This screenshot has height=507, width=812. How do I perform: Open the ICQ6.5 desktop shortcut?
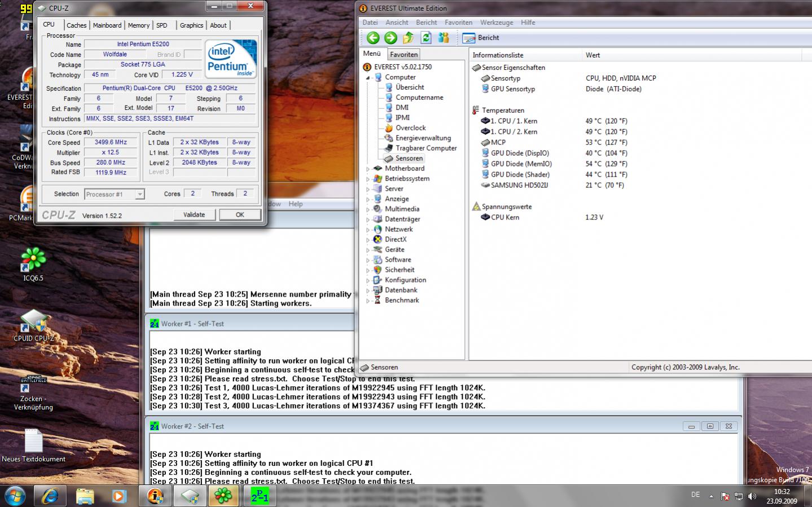pos(33,263)
